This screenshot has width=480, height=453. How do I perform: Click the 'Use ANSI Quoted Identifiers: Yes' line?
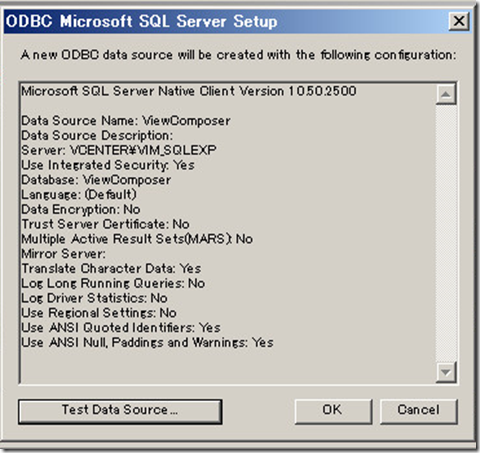121,328
